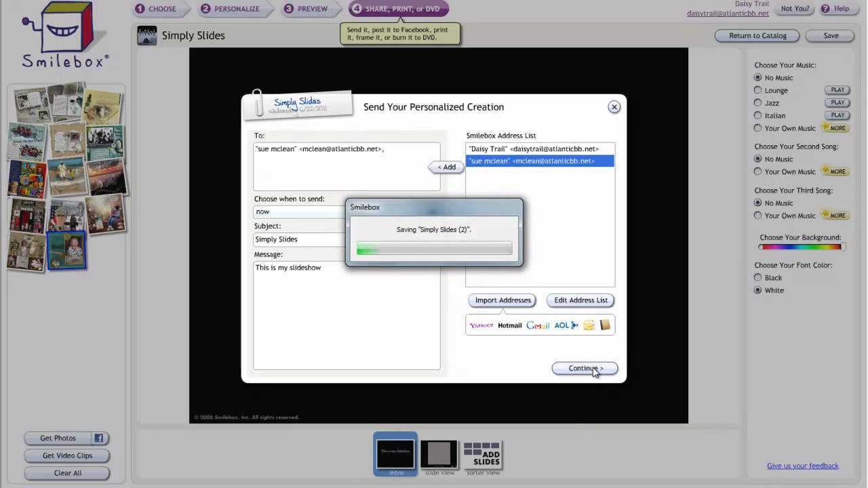Import addresses from Yahoo

[481, 325]
